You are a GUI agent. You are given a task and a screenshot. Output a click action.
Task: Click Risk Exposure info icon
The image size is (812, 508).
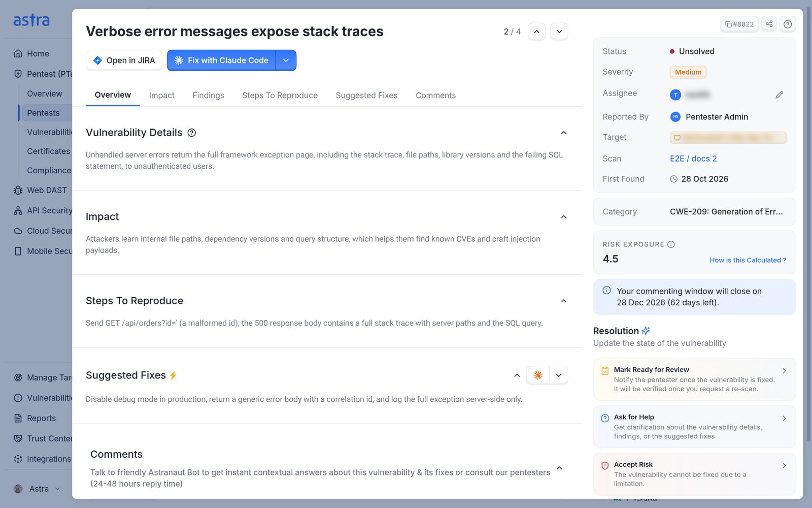click(671, 244)
